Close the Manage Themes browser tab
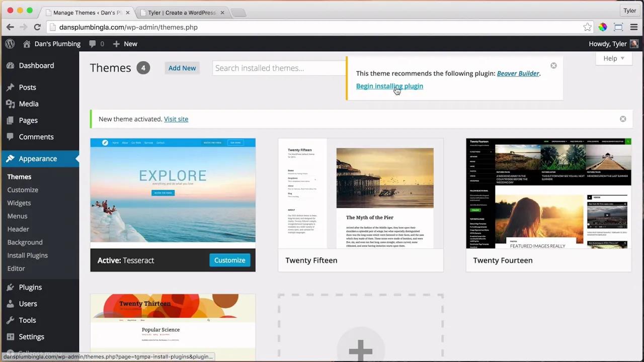644x362 pixels. pos(128,13)
